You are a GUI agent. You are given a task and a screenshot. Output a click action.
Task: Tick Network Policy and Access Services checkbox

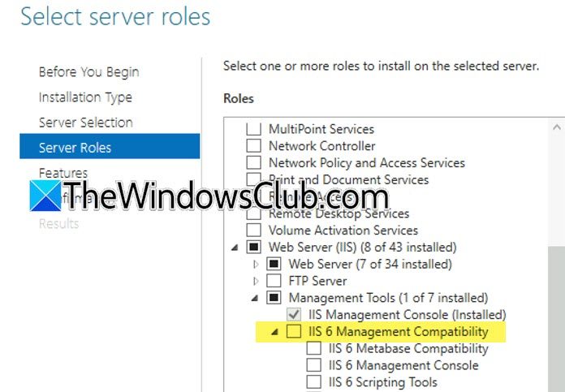(253, 162)
